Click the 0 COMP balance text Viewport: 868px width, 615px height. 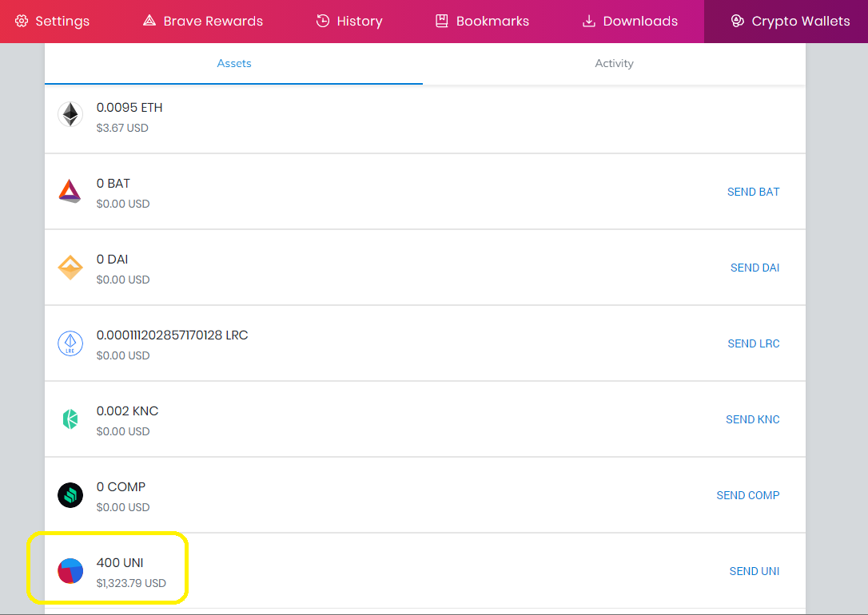[x=121, y=486]
